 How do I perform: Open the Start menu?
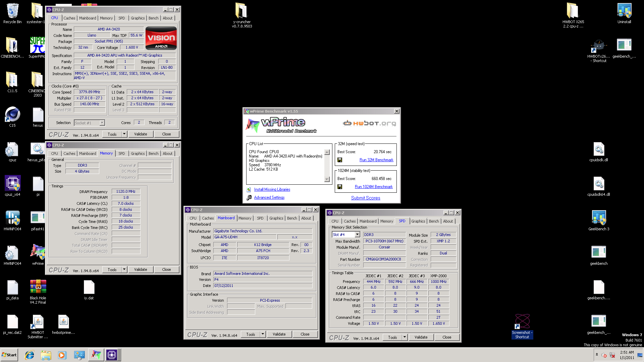9,355
